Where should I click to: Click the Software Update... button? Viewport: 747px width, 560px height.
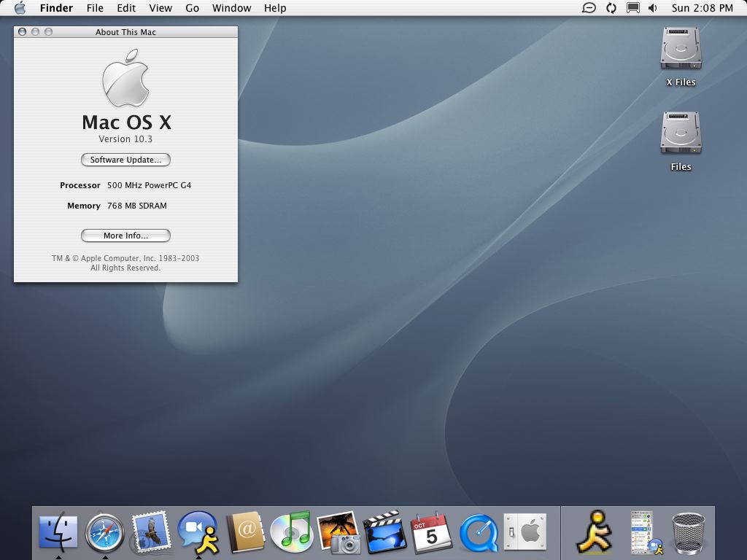coord(125,160)
